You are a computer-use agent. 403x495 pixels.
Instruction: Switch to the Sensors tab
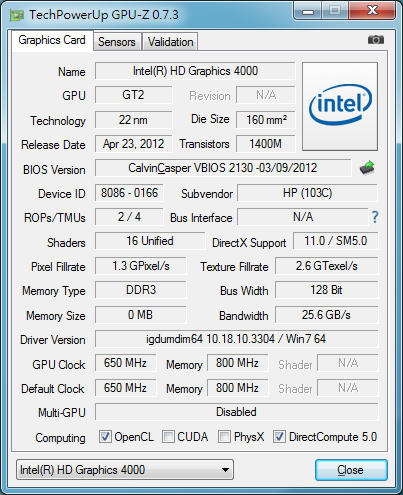(x=117, y=42)
